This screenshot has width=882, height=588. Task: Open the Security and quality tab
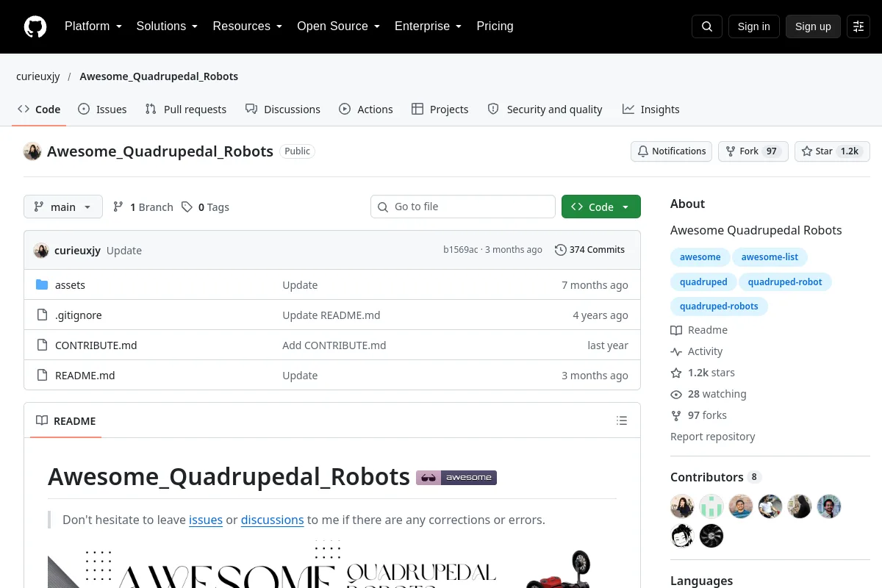[545, 110]
